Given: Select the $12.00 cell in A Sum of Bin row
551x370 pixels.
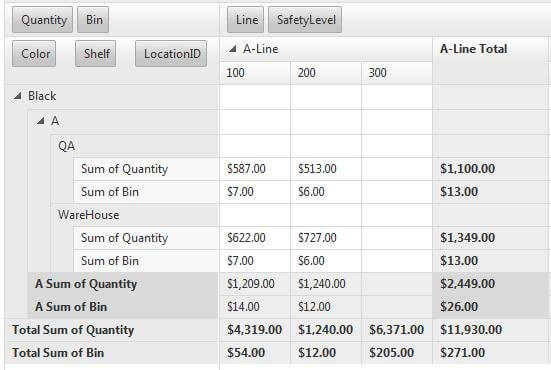Looking at the screenshot, I should 326,307.
